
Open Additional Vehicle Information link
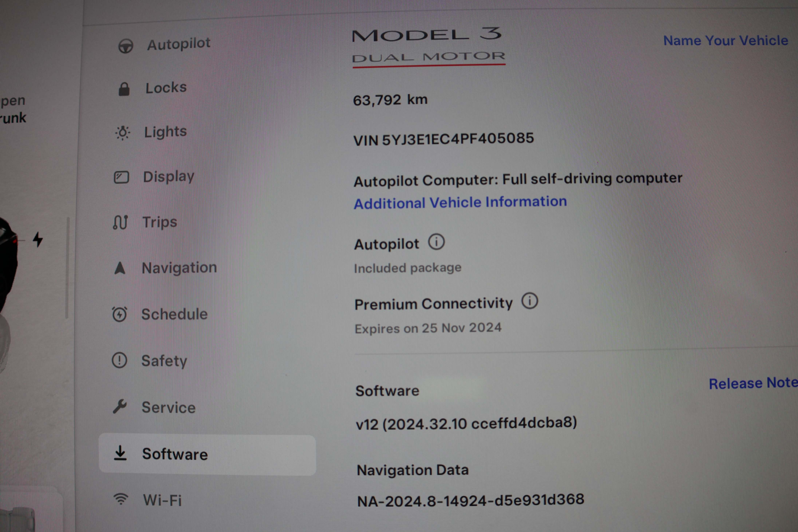point(460,203)
